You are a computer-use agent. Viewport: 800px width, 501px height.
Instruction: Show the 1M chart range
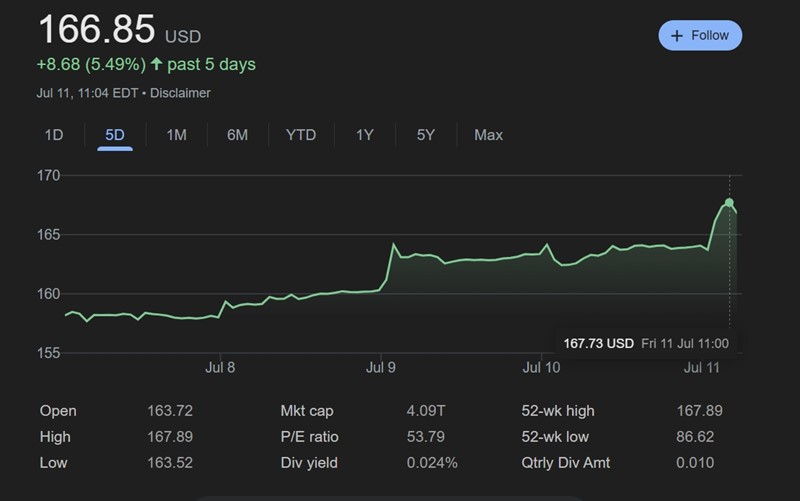coord(176,135)
